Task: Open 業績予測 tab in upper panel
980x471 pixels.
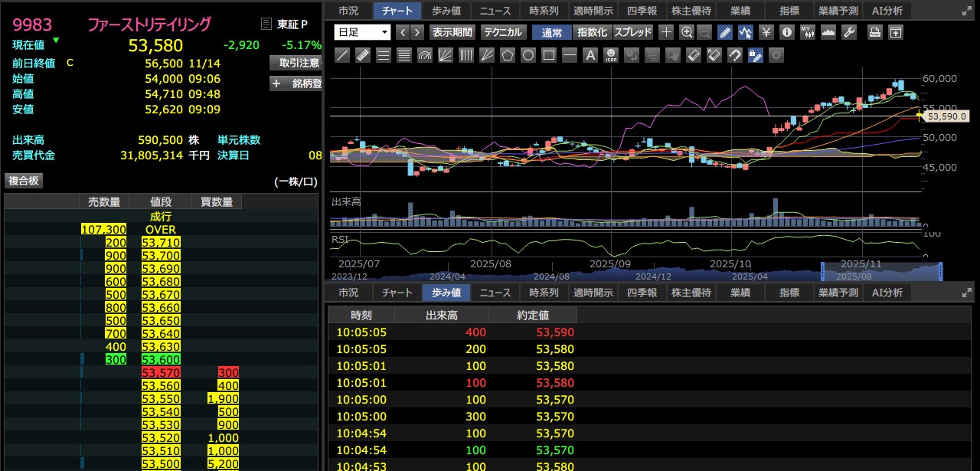Action: (x=838, y=11)
